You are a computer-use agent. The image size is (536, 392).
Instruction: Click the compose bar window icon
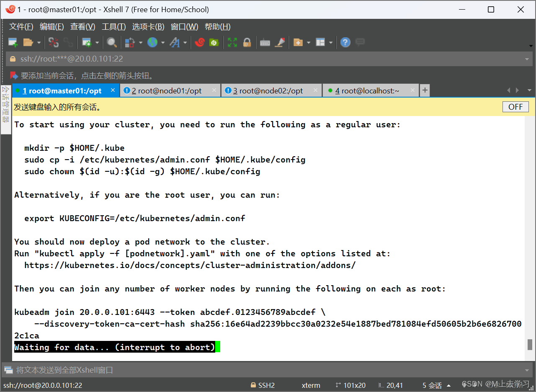[8, 370]
